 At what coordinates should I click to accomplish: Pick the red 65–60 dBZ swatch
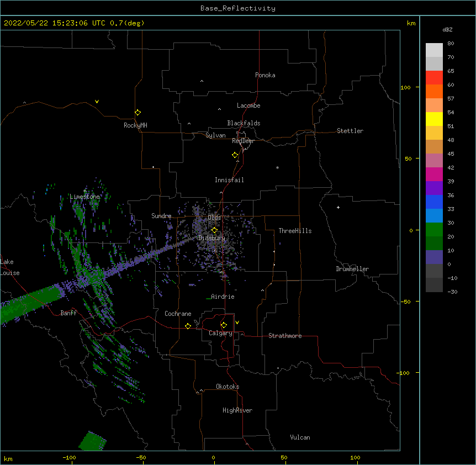pos(434,78)
